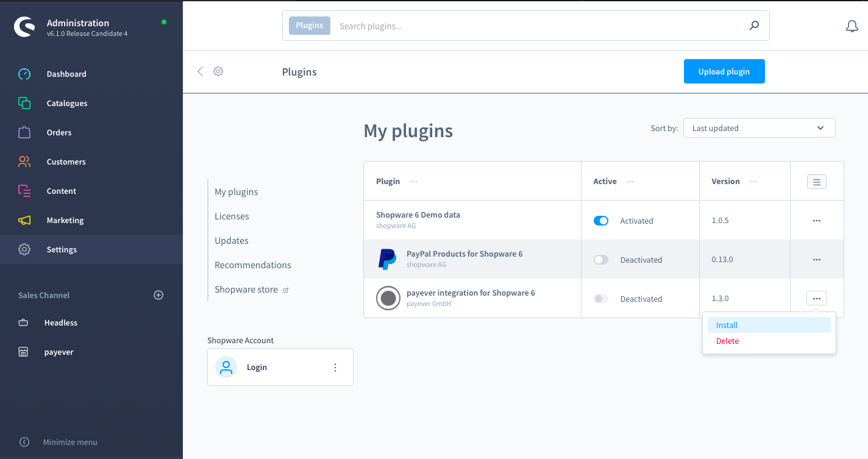Viewport: 868px width, 459px height.
Task: Open the Login card kebab menu
Action: 335,367
